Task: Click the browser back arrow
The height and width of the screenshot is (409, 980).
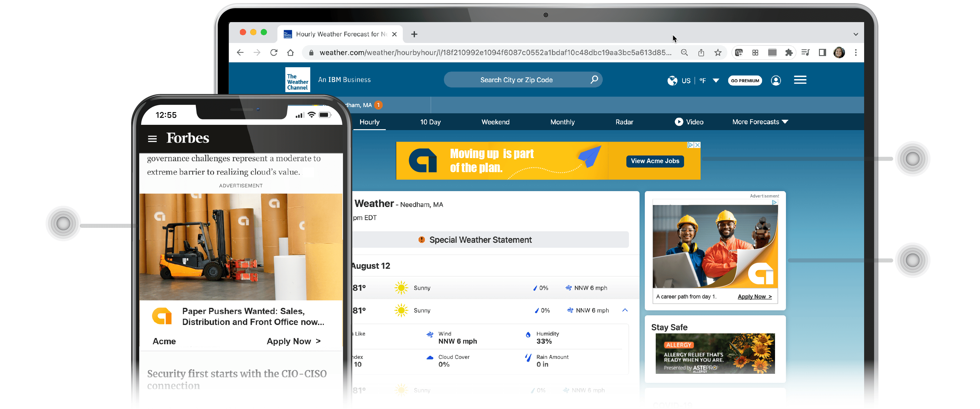Action: tap(240, 53)
